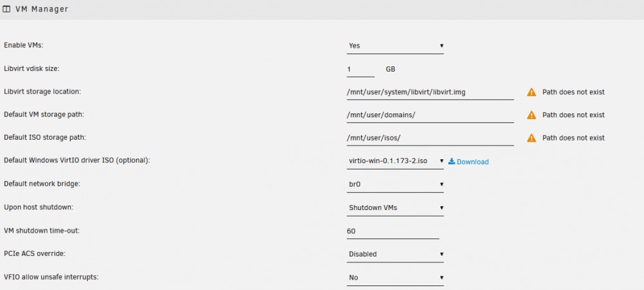
Task: Click the 'PCIe ACS override:' label
Action: pyautogui.click(x=35, y=253)
